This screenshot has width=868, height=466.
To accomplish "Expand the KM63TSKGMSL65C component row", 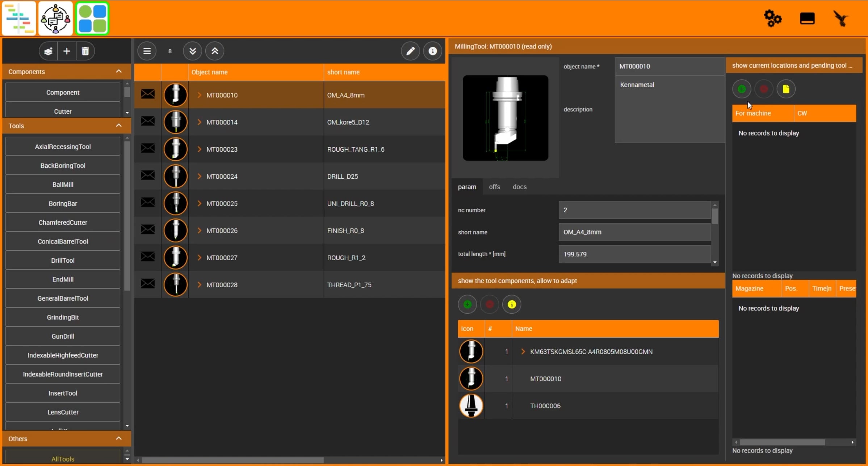I will click(523, 351).
